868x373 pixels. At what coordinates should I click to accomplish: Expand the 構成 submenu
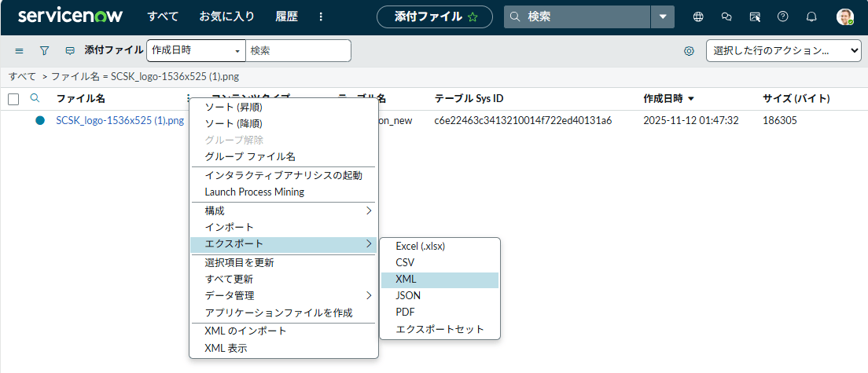point(283,210)
